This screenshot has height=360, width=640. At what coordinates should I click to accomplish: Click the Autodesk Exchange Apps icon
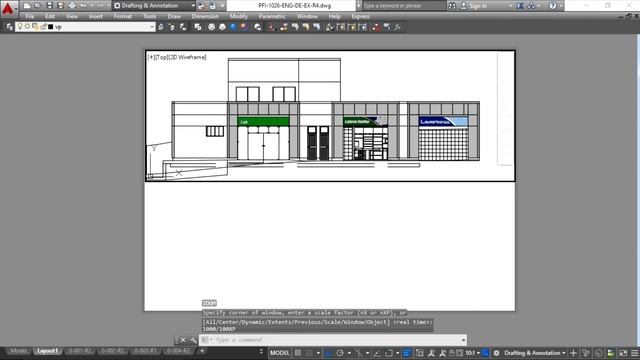click(520, 6)
